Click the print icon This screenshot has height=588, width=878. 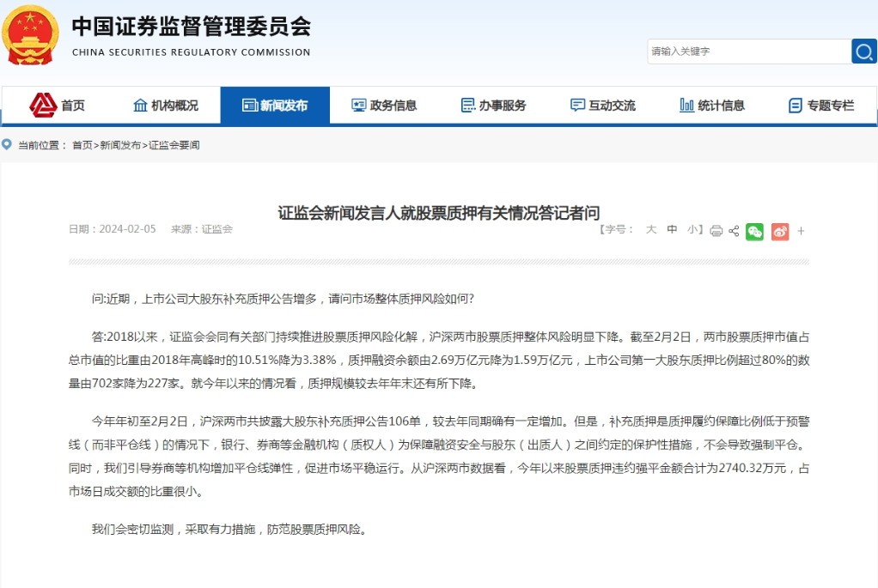point(716,231)
